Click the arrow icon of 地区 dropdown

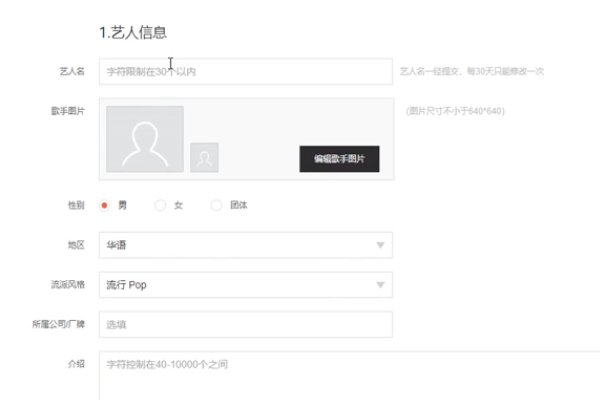click(x=380, y=245)
